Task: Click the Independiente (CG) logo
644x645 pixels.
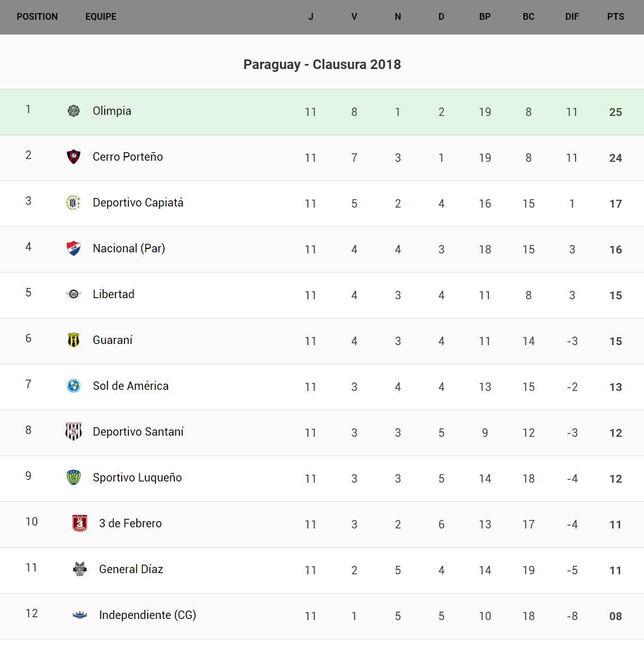Action: coord(80,615)
